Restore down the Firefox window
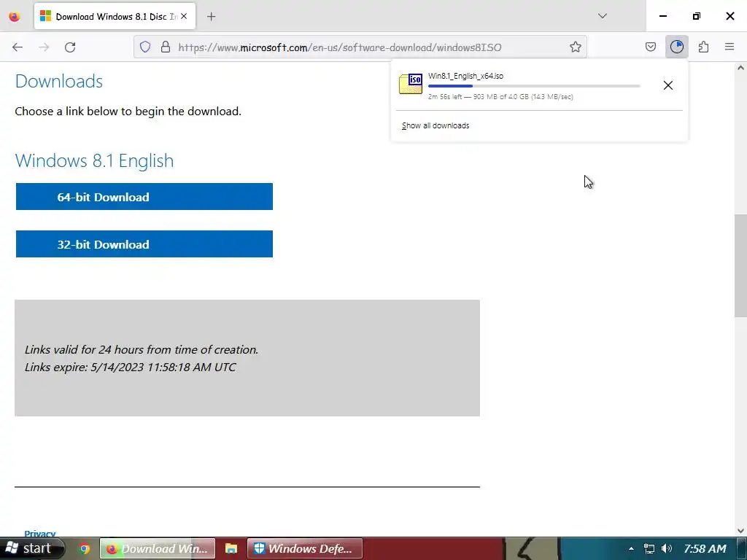The width and height of the screenshot is (747, 560). 697,16
